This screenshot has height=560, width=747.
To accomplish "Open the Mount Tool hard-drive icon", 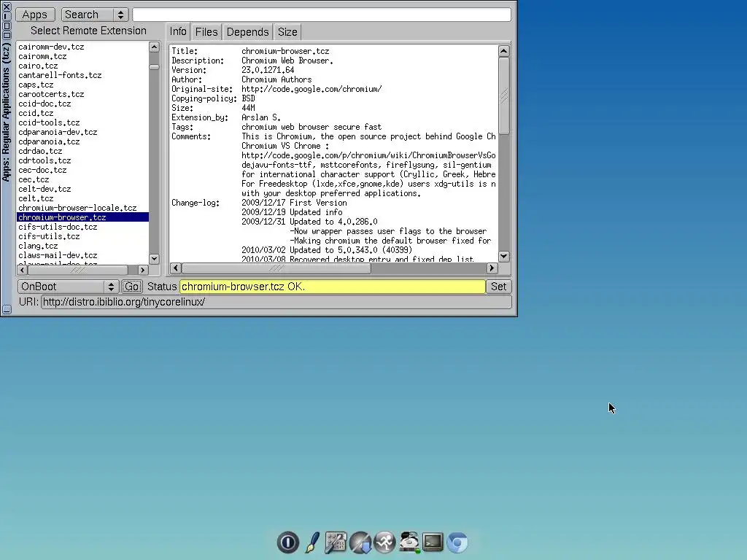I will click(409, 542).
